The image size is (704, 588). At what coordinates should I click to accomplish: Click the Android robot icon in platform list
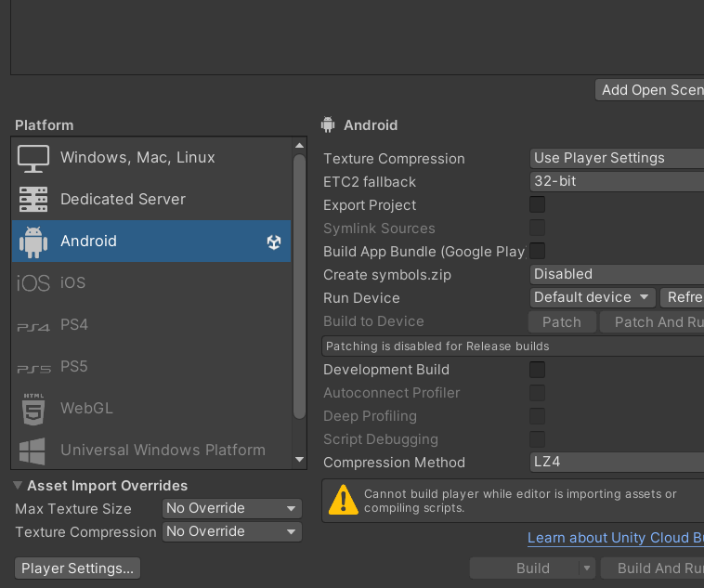[33, 242]
